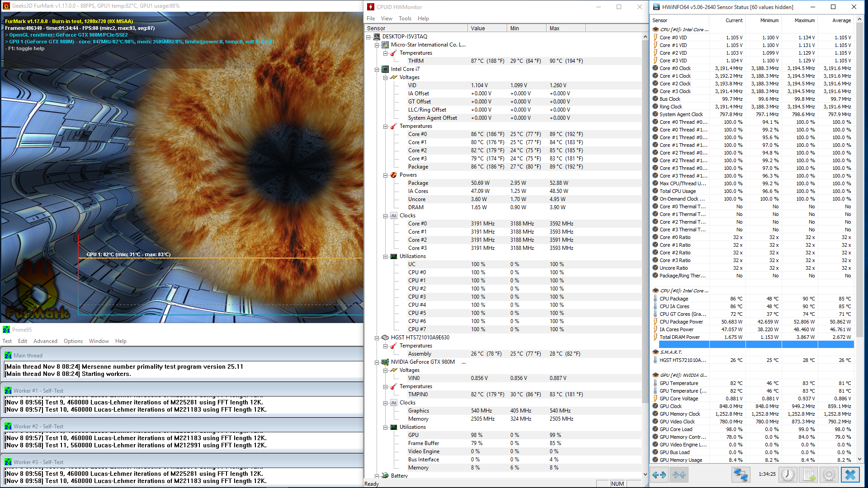Viewport: 868px width, 488px height.
Task: Collapse Intel Core i7 Utilizations group
Action: (x=385, y=257)
